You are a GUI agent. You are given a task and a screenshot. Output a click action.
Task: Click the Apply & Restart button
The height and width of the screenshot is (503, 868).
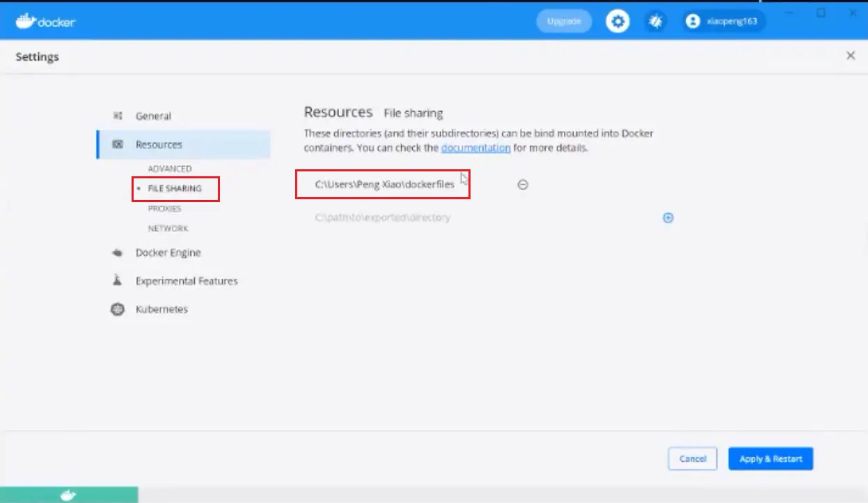click(x=771, y=458)
